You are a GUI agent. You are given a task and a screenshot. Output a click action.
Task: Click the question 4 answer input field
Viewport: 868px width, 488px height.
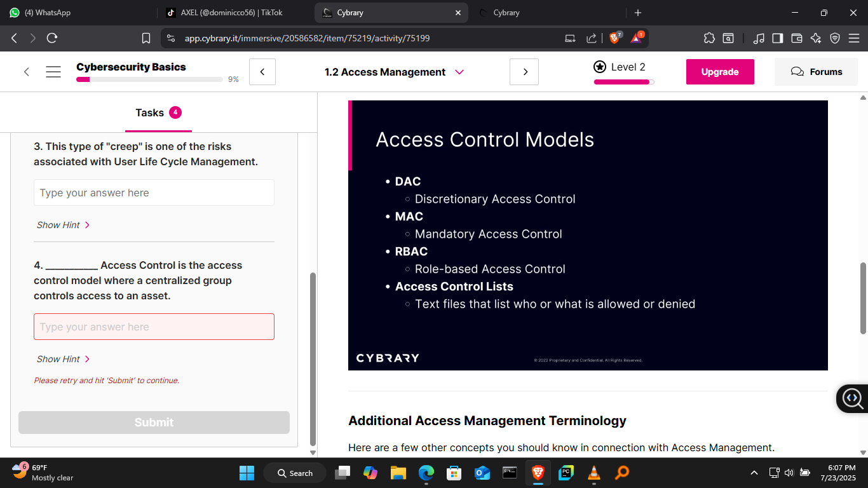pos(154,327)
